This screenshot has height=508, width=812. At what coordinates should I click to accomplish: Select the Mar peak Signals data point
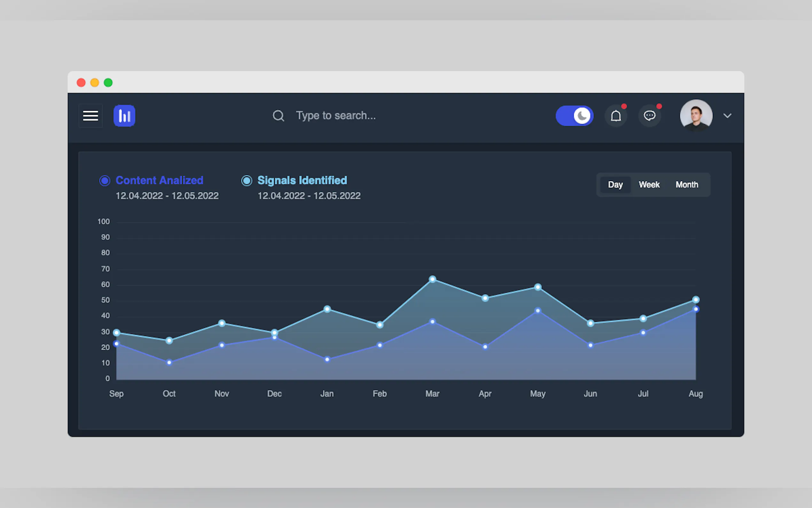click(x=432, y=279)
